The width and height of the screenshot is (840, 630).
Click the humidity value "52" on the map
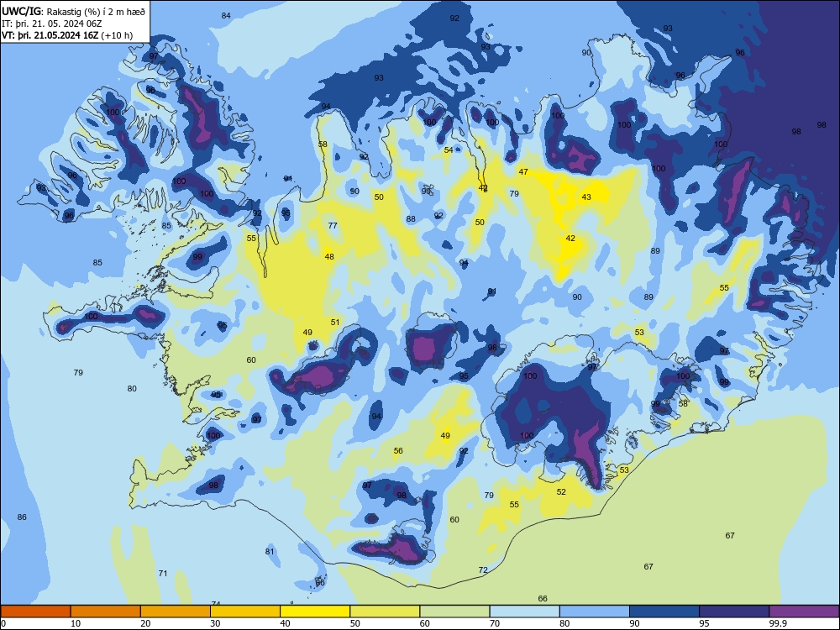pyautogui.click(x=561, y=491)
